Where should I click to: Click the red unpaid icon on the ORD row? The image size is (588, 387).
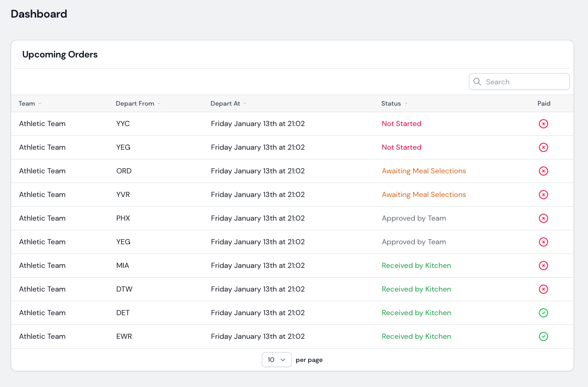pos(544,171)
